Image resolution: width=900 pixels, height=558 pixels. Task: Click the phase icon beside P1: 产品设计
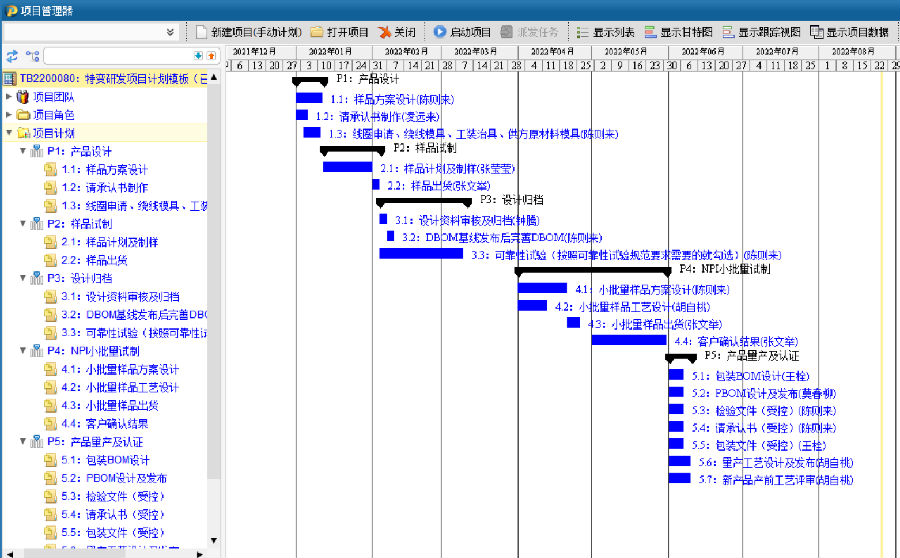pos(37,151)
